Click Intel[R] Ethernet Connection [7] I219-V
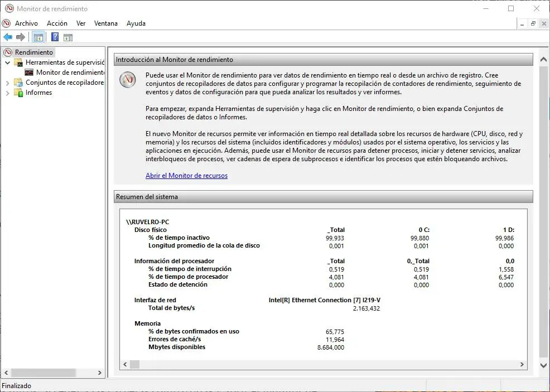Viewport: 550px width, 392px height. (325, 300)
